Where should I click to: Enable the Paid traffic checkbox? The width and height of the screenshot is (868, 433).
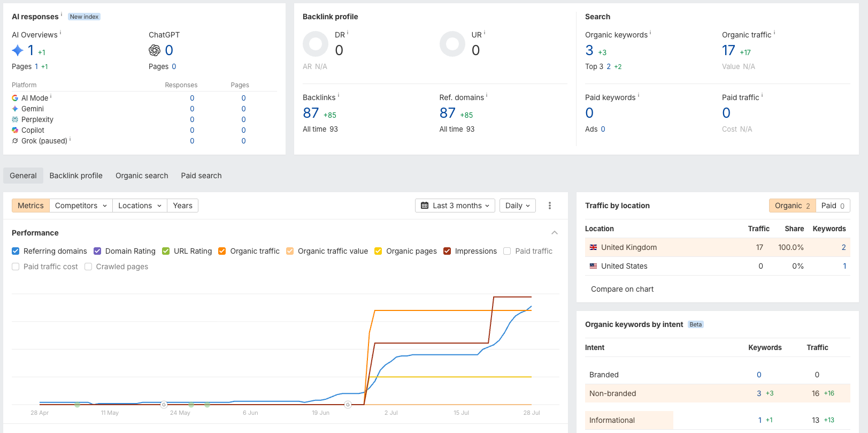[507, 251]
